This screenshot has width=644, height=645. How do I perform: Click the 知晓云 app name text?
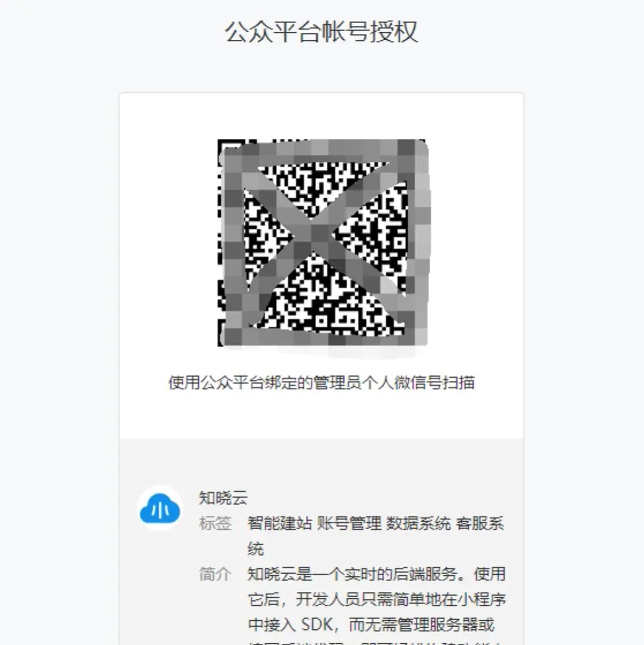(x=223, y=498)
